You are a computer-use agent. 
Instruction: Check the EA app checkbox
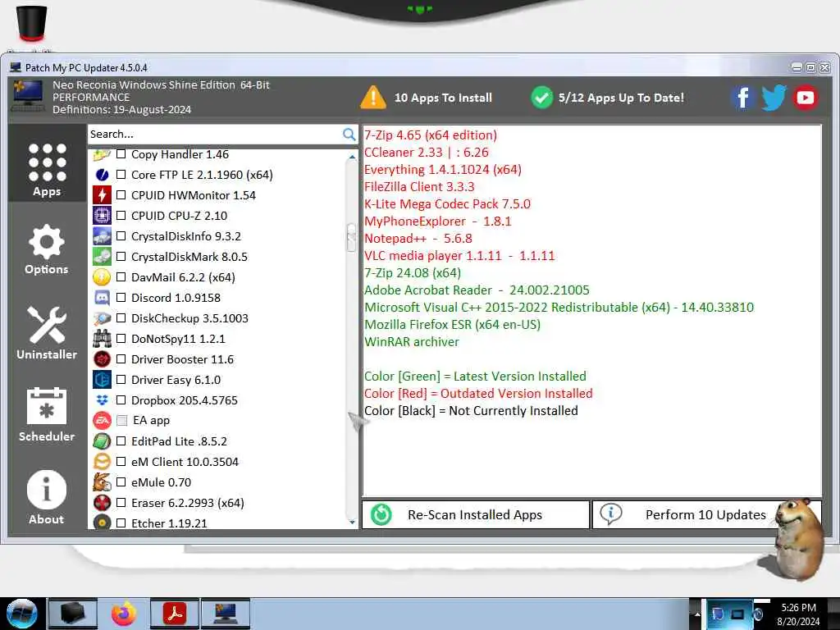(x=121, y=421)
